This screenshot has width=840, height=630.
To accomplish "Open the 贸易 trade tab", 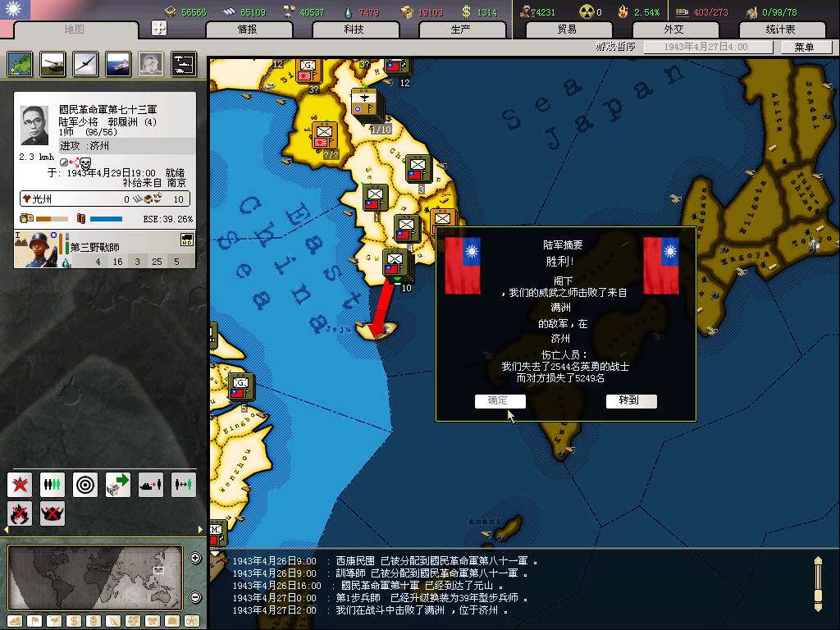I will pyautogui.click(x=568, y=30).
